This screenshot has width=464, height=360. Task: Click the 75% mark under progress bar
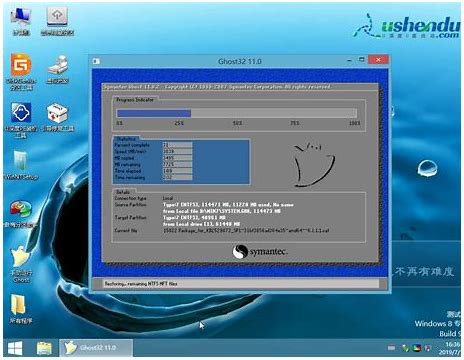(295, 123)
